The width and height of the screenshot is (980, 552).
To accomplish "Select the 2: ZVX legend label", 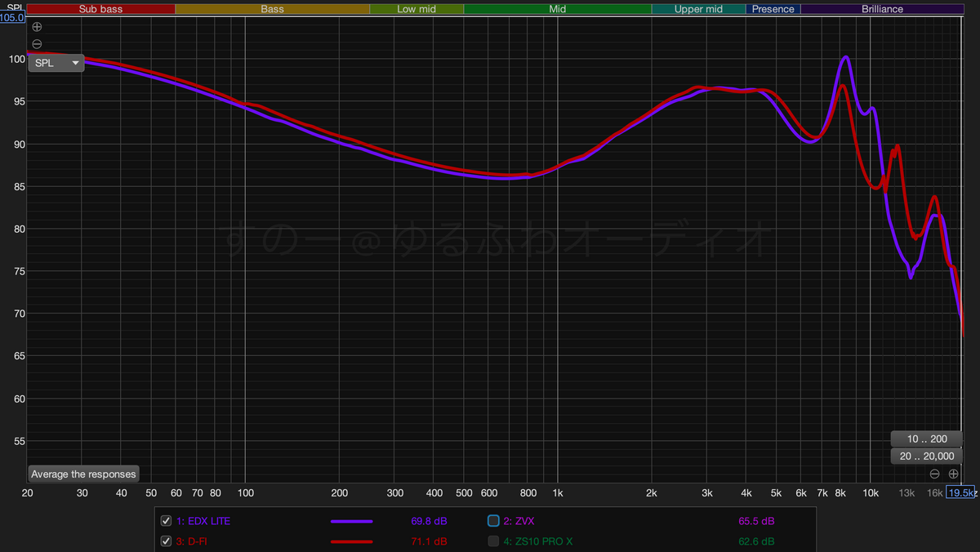I will [x=519, y=521].
